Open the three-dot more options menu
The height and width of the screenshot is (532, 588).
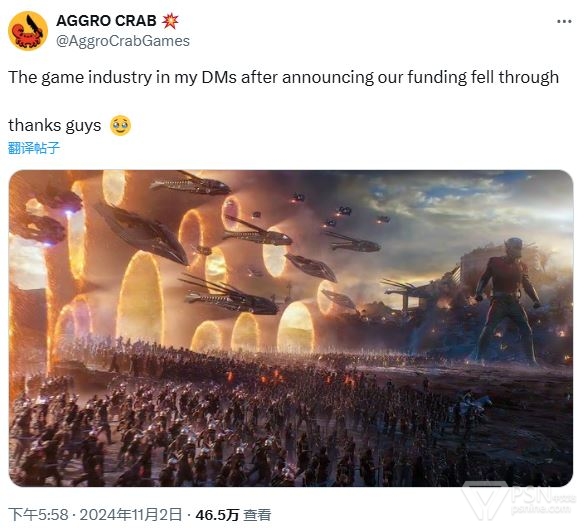click(564, 21)
